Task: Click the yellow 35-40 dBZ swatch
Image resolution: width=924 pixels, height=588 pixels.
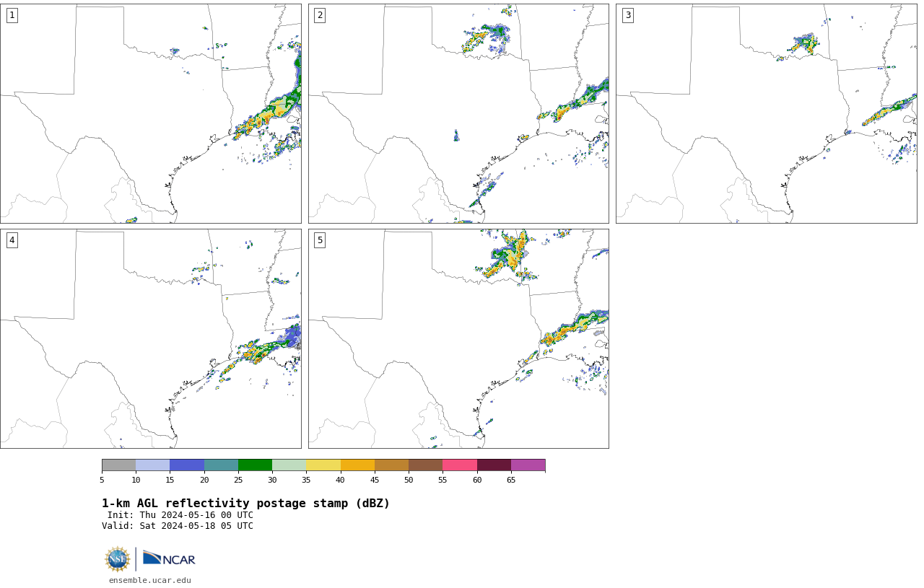Action: pos(323,465)
